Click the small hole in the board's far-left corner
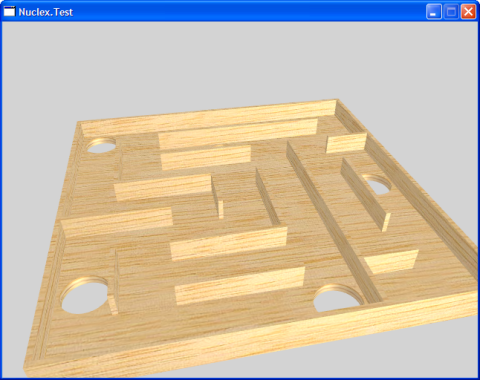 (x=101, y=146)
